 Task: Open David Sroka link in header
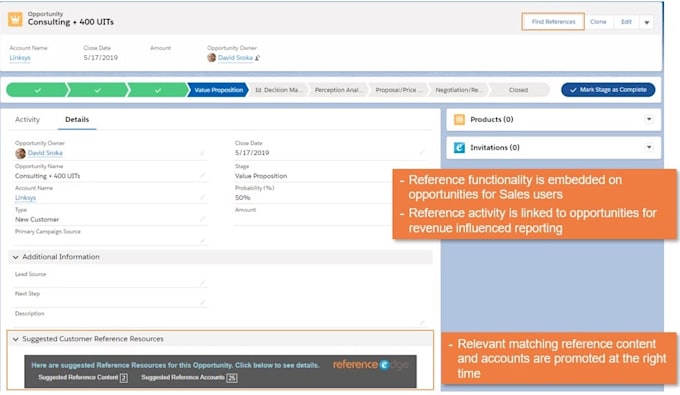235,58
